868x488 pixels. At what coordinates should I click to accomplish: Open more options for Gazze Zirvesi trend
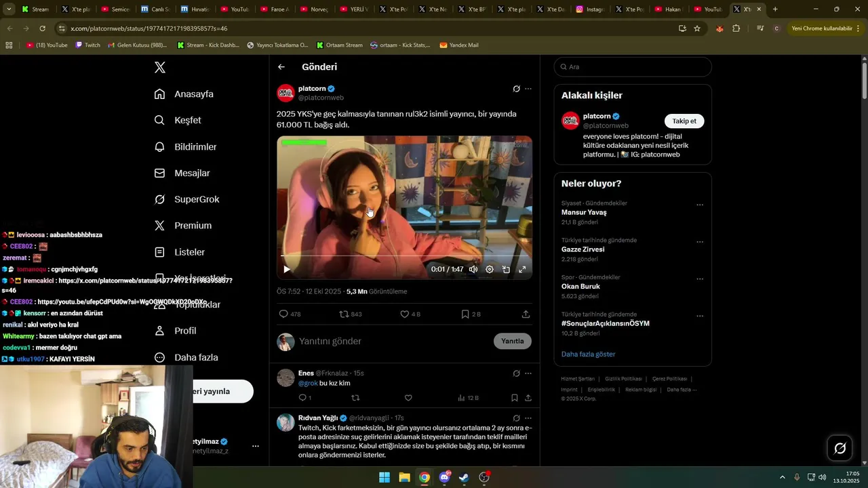click(x=700, y=242)
